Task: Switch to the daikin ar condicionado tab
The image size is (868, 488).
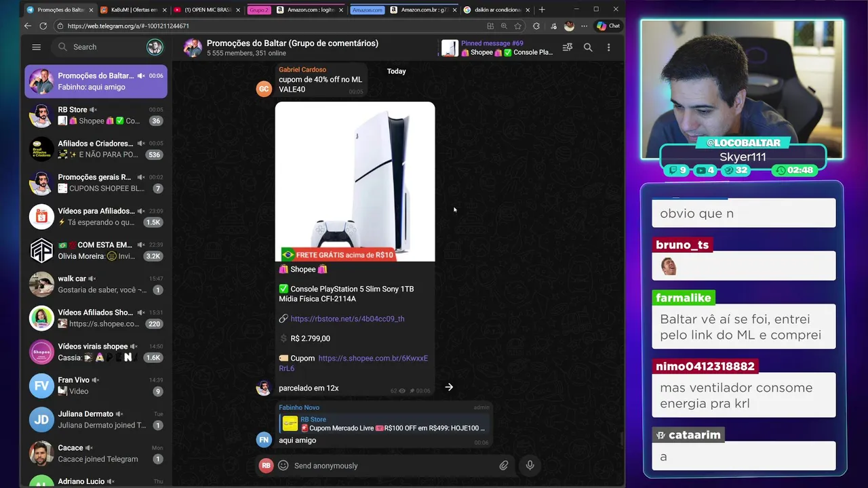Action: tap(496, 9)
